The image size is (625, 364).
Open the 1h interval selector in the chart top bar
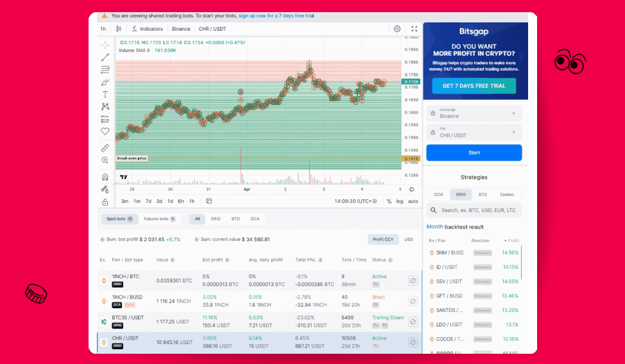point(103,29)
